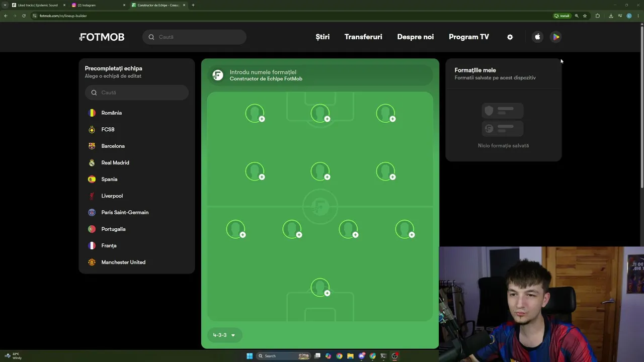Select Franța from the team list
644x362 pixels.
point(137,246)
